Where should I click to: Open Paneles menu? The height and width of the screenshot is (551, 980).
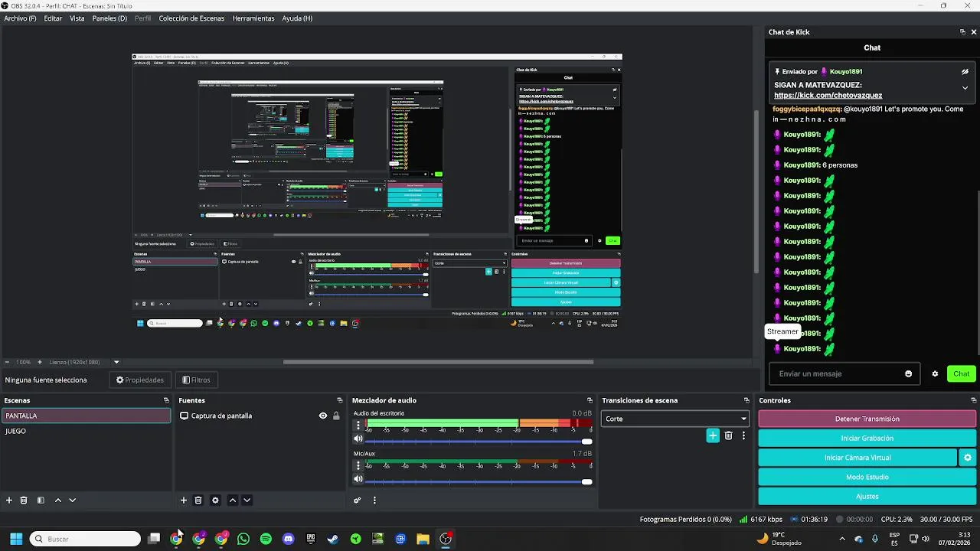(109, 18)
